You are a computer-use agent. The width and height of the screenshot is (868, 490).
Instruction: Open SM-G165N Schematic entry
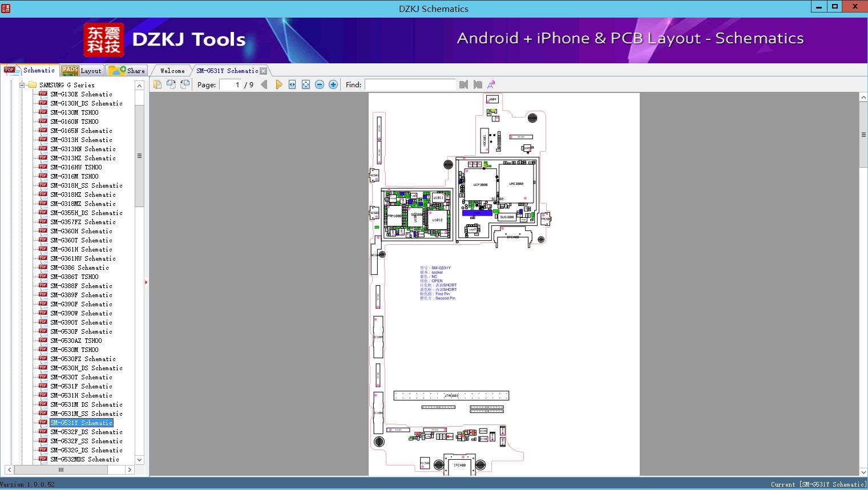point(81,131)
